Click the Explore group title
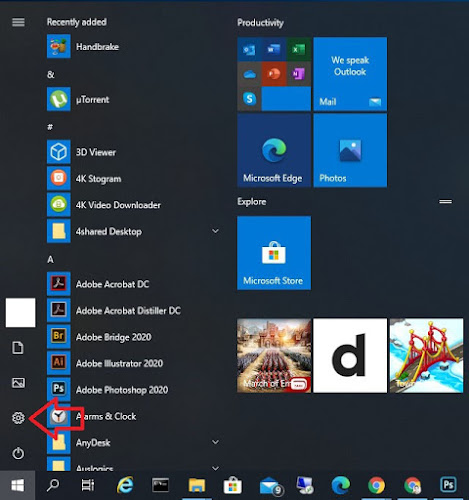Image resolution: width=469 pixels, height=500 pixels. pyautogui.click(x=252, y=202)
